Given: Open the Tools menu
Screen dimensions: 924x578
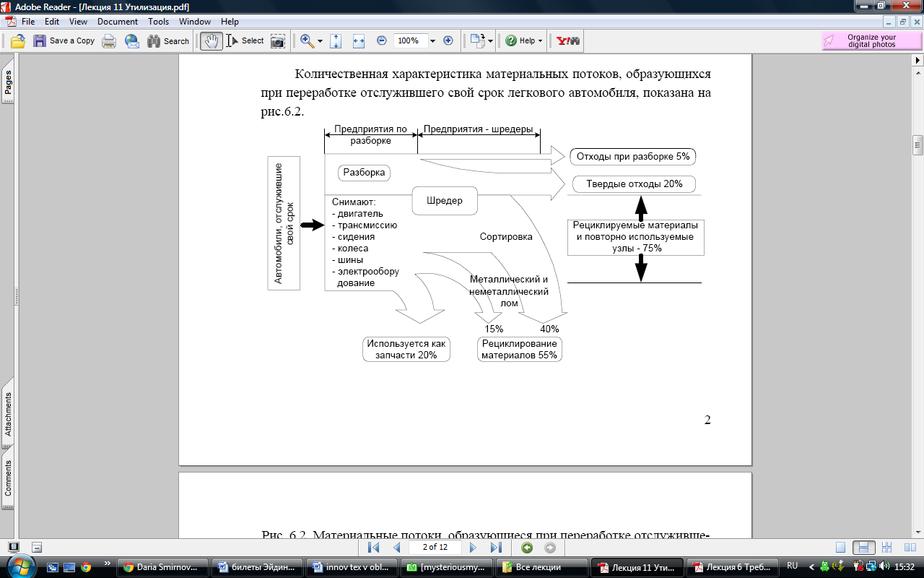Looking at the screenshot, I should tap(159, 22).
